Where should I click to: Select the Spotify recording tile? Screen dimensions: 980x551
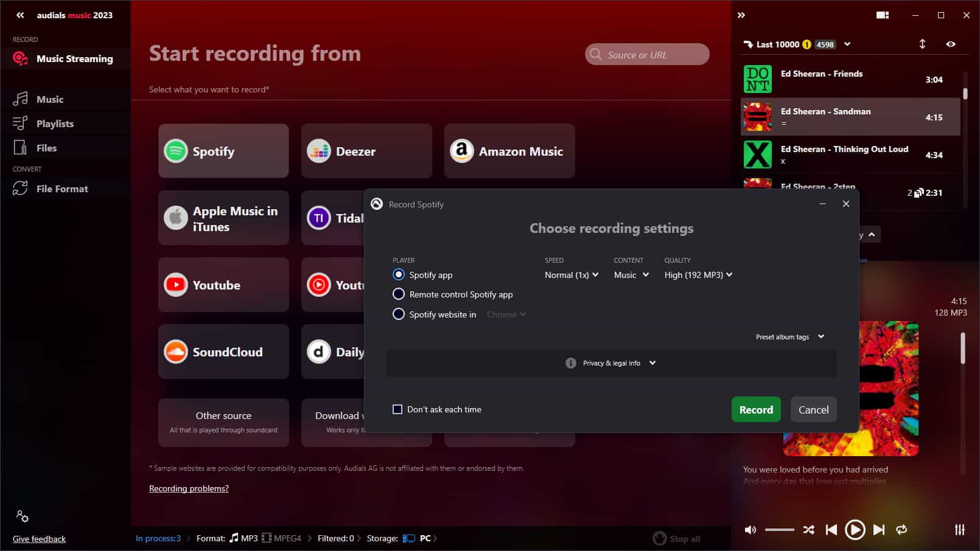pos(223,151)
